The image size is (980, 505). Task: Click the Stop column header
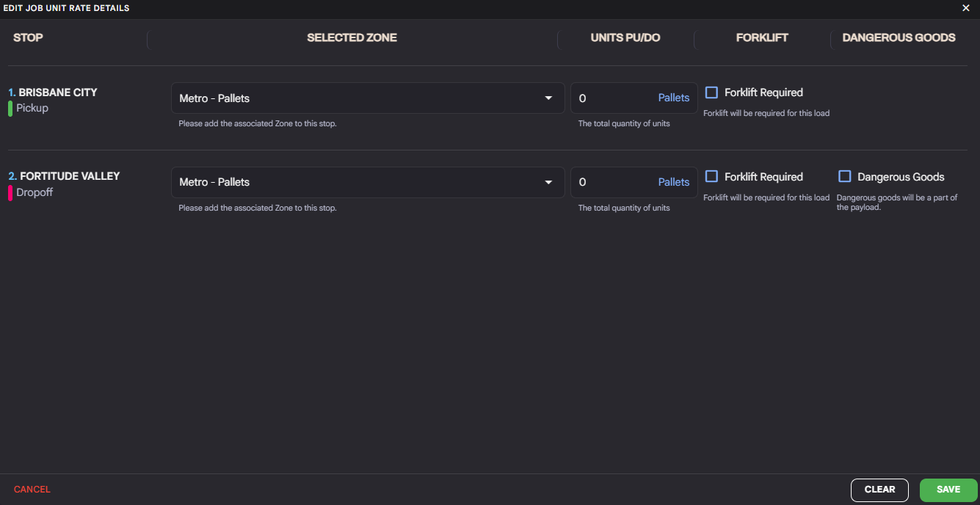coord(28,37)
